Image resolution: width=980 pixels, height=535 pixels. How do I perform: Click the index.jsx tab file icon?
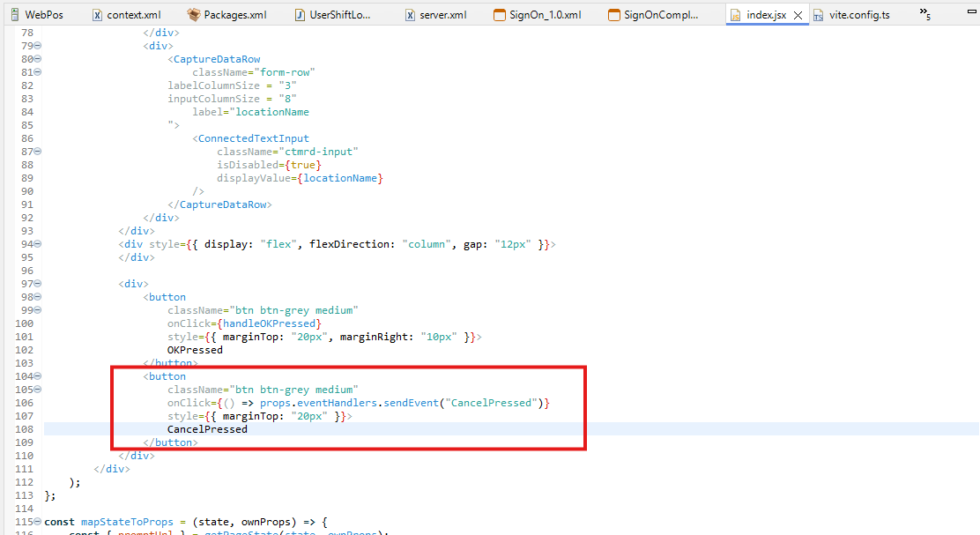(x=735, y=15)
